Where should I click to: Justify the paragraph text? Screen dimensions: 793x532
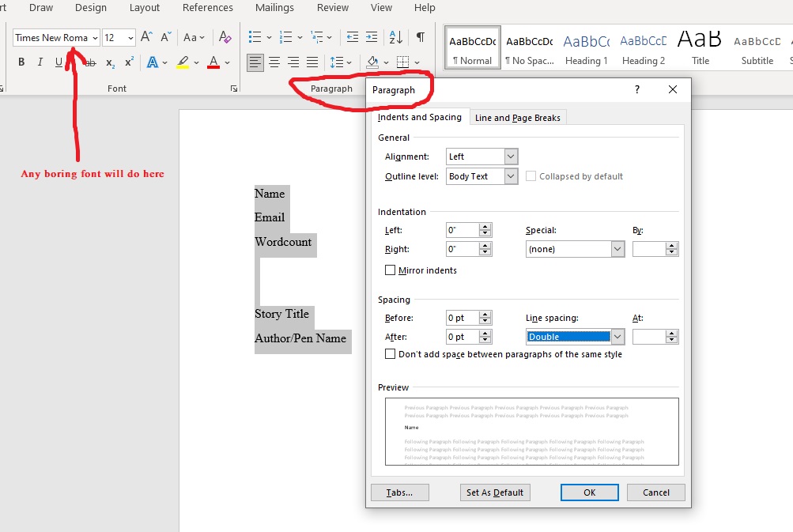(x=312, y=62)
